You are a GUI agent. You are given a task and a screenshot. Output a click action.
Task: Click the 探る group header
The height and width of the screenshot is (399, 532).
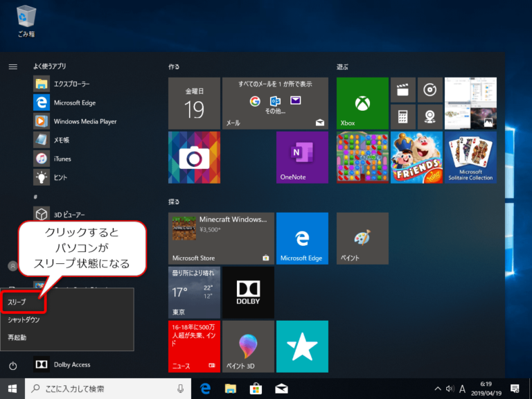[x=174, y=202]
